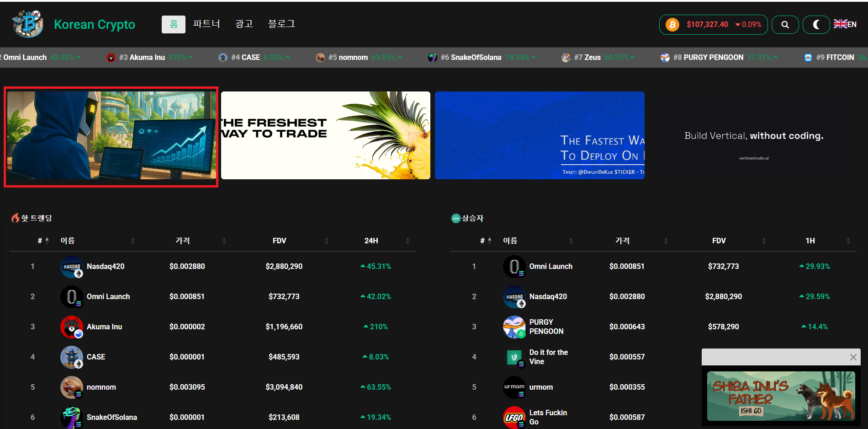Sort gainers table by 이름 arrows
The image size is (868, 429).
pos(571,241)
